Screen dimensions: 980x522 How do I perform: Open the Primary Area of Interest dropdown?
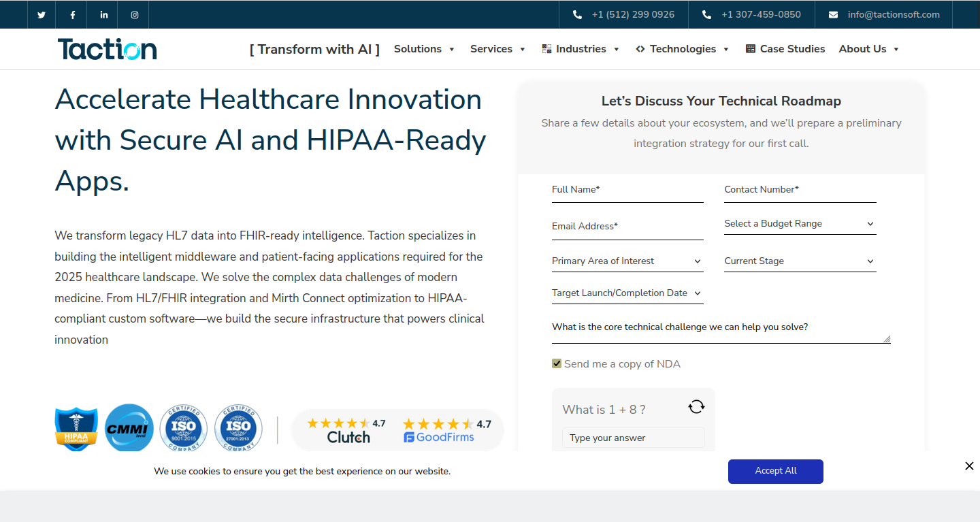pyautogui.click(x=627, y=261)
